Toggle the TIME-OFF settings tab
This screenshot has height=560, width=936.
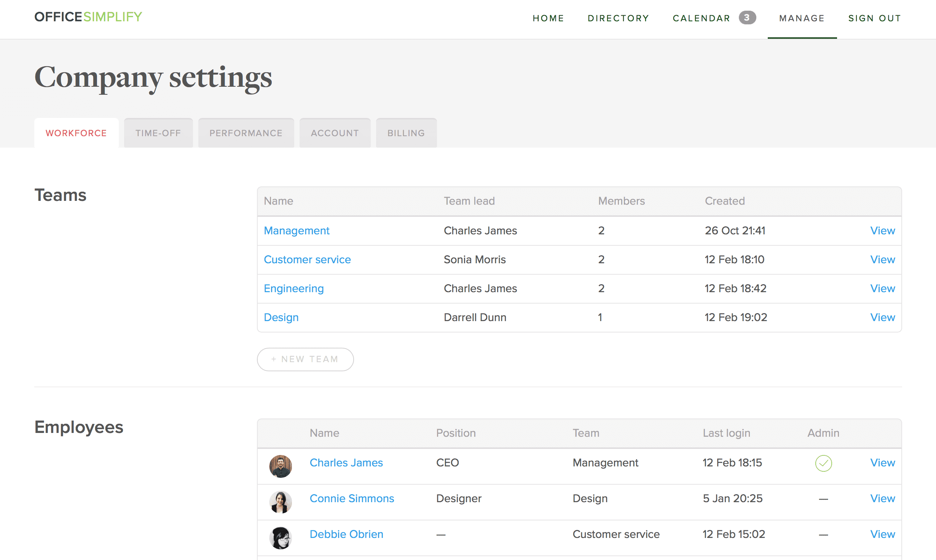tap(157, 133)
